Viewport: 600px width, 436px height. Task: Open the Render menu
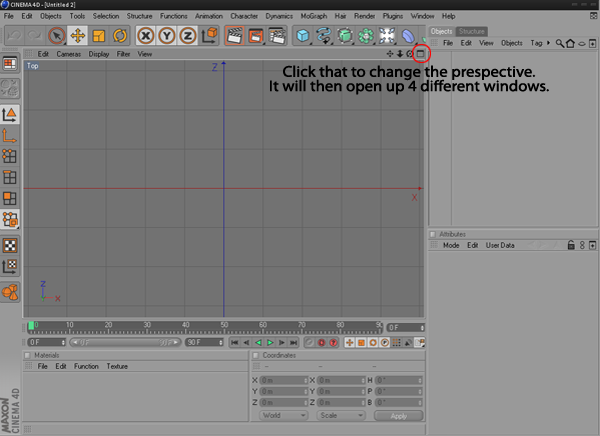[364, 16]
